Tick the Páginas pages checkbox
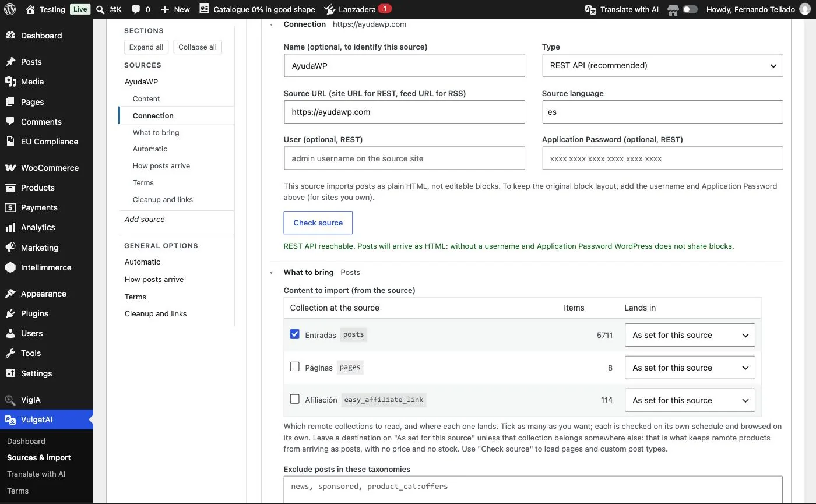 coord(295,367)
